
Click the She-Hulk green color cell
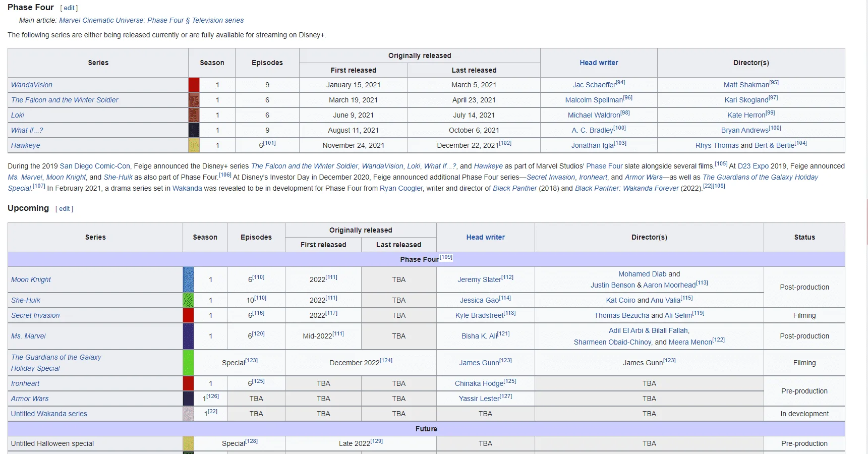(x=188, y=300)
